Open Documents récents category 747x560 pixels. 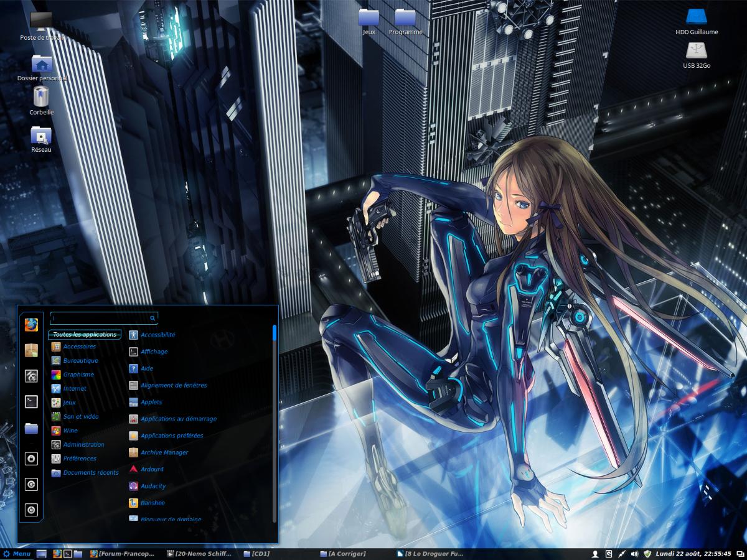pyautogui.click(x=85, y=473)
